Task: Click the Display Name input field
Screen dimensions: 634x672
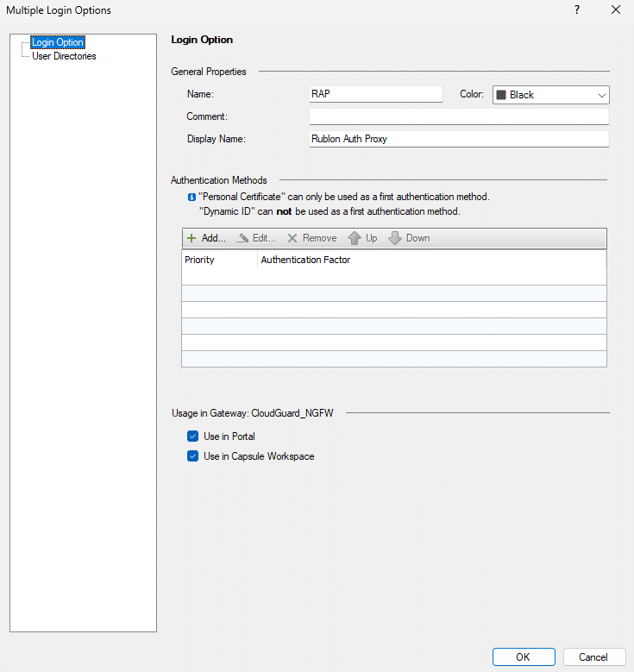Action: point(459,139)
